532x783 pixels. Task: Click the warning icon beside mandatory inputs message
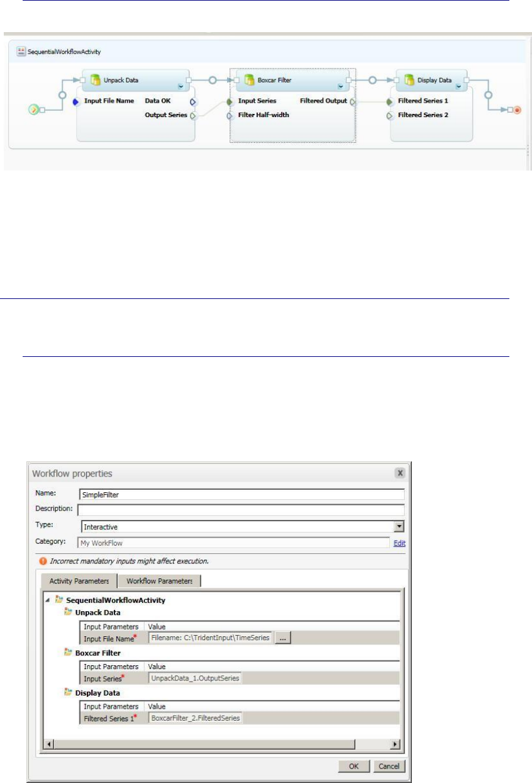point(43,560)
